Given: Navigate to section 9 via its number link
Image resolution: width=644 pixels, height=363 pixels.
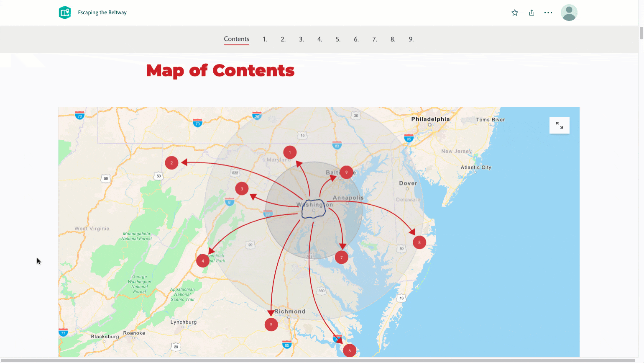Looking at the screenshot, I should coord(411,39).
